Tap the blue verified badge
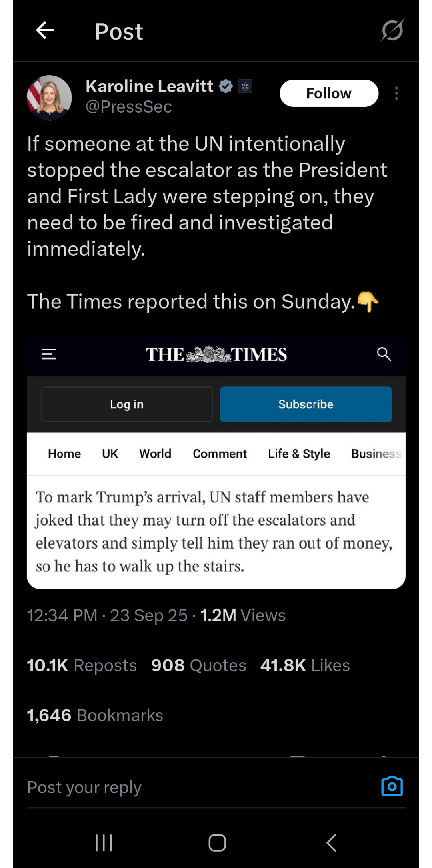432x868 pixels. [226, 86]
